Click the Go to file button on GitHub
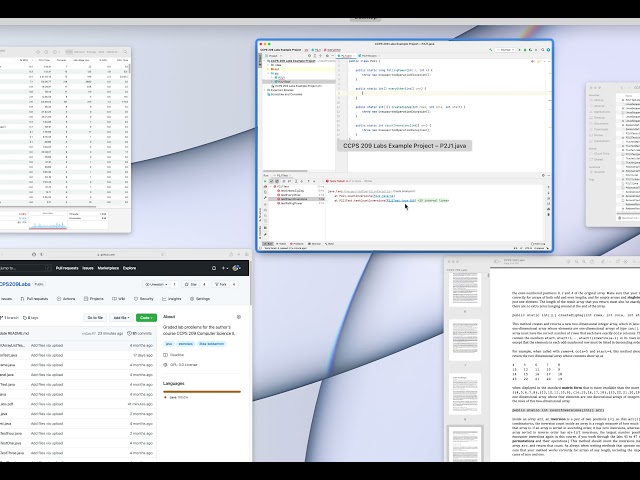This screenshot has width=640, height=480. [x=95, y=318]
